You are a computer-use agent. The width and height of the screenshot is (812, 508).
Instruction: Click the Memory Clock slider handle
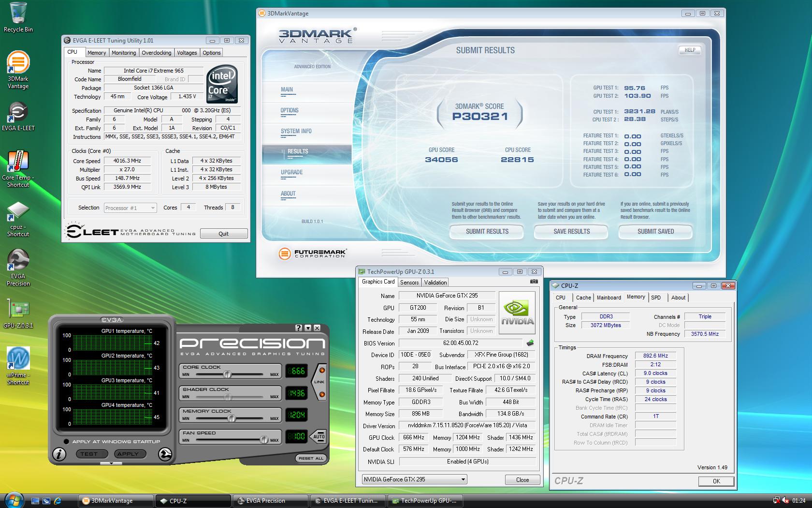point(232,418)
